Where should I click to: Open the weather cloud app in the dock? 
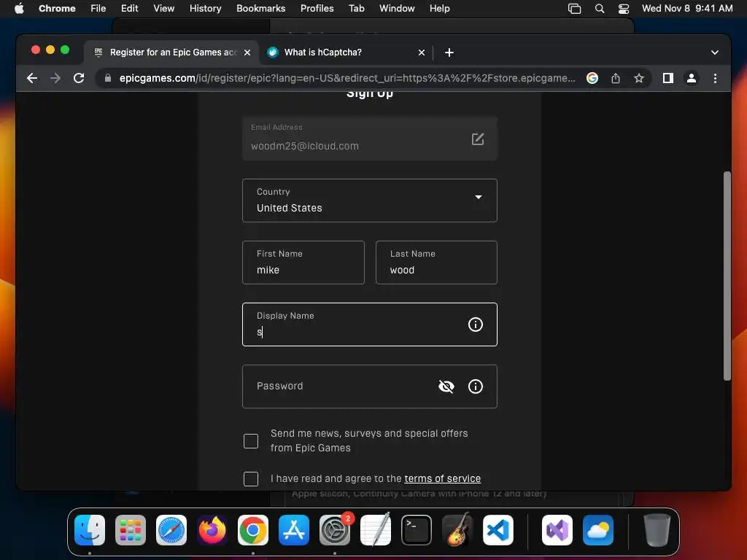coord(598,530)
